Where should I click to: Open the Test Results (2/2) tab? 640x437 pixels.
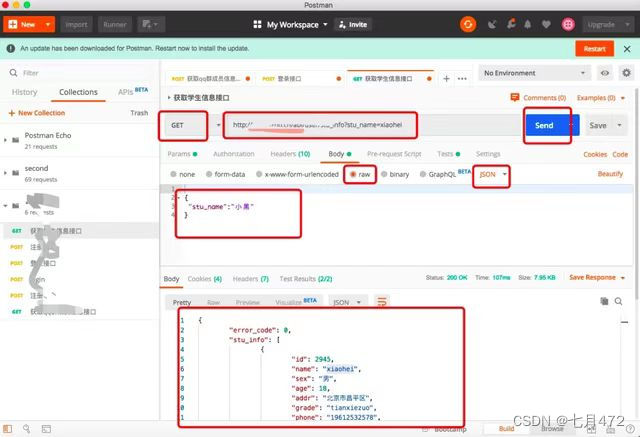pos(306,279)
